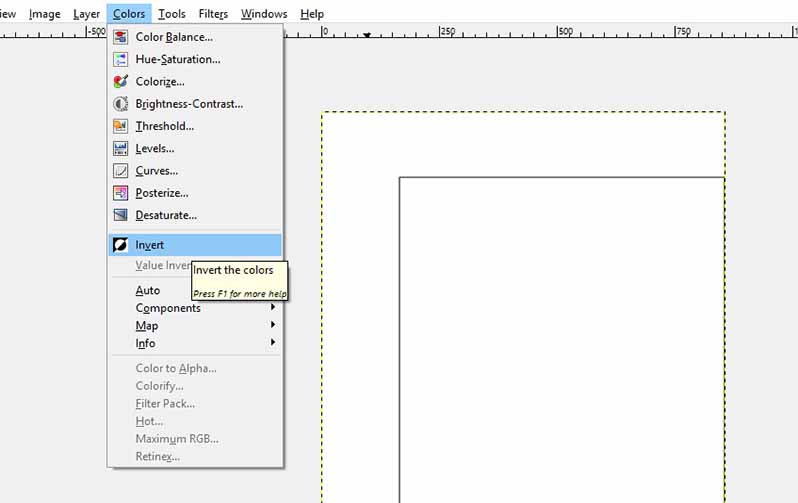Click the Components menu label
This screenshot has width=798, height=503.
coord(168,308)
